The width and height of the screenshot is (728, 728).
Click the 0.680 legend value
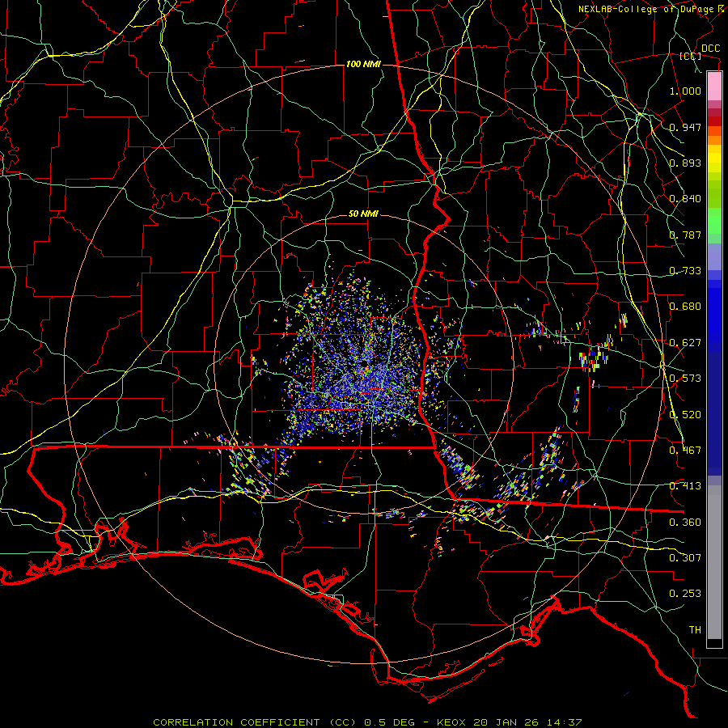tap(685, 307)
